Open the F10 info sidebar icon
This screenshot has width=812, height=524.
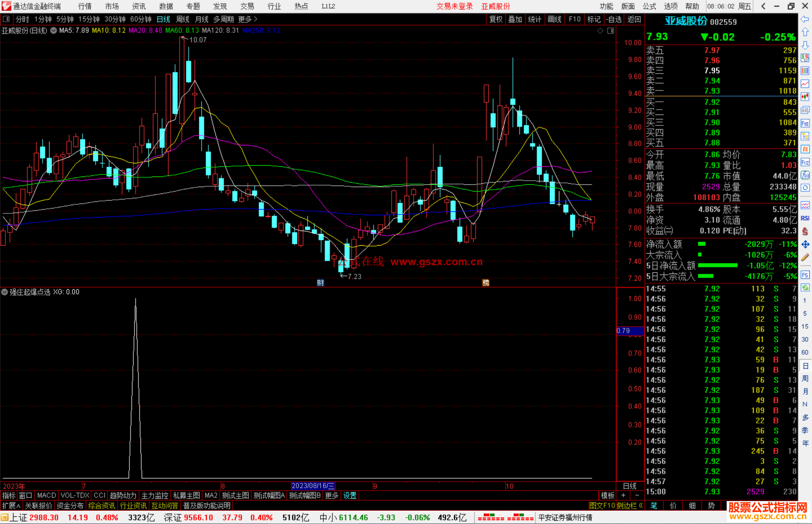805,123
